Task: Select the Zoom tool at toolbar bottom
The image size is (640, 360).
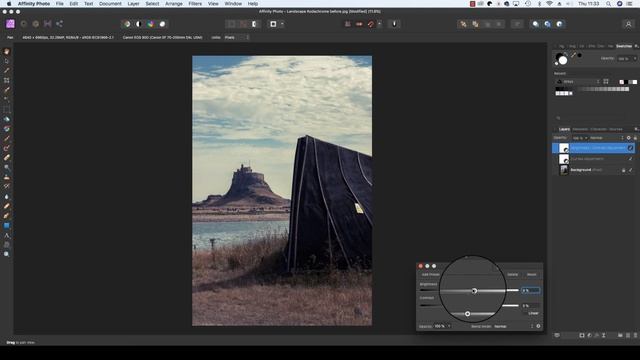Action: click(x=7, y=254)
